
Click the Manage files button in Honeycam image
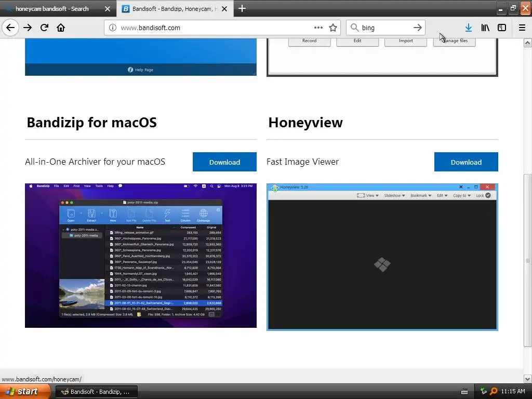pyautogui.click(x=454, y=41)
